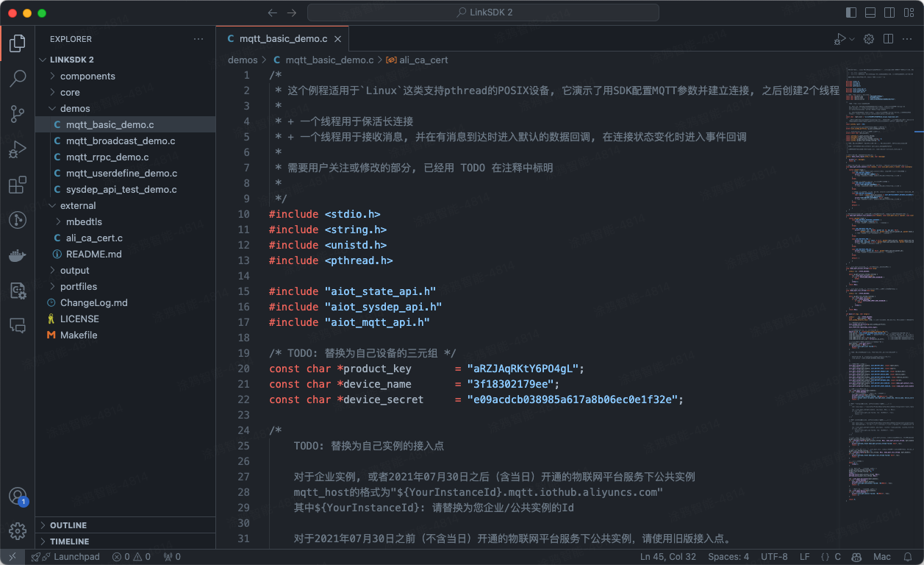Open the Explorer view in activity bar
Viewport: 924px width, 565px height.
click(18, 43)
